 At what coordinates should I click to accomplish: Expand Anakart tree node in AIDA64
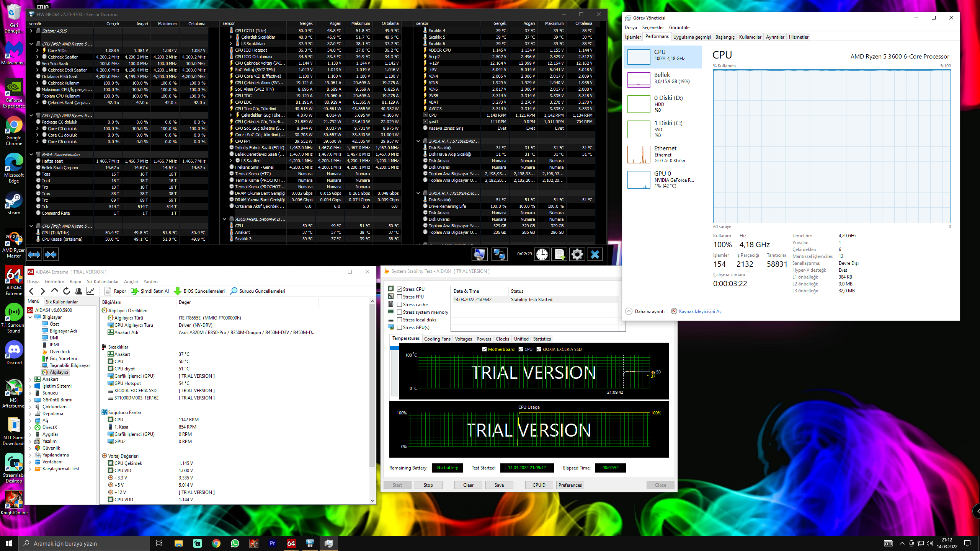pyautogui.click(x=30, y=379)
